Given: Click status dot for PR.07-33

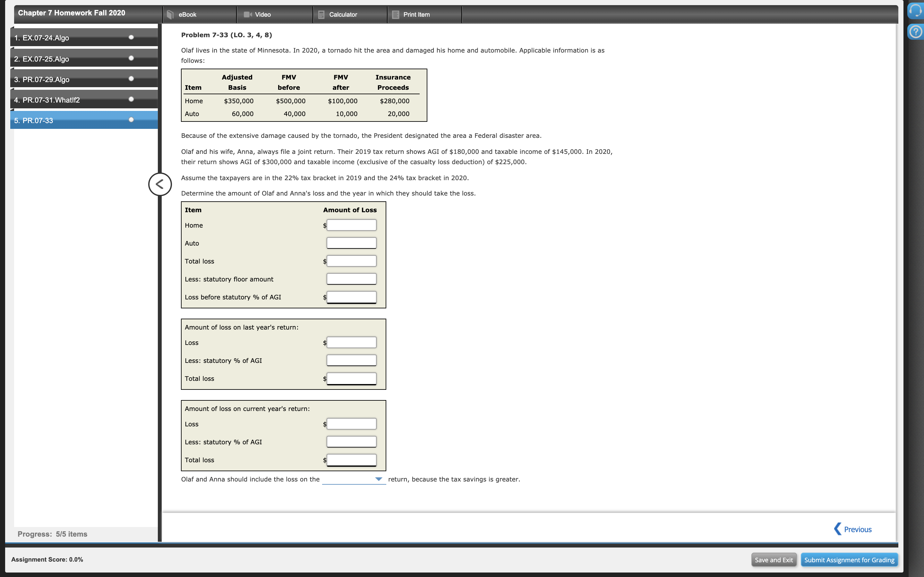Looking at the screenshot, I should point(131,120).
